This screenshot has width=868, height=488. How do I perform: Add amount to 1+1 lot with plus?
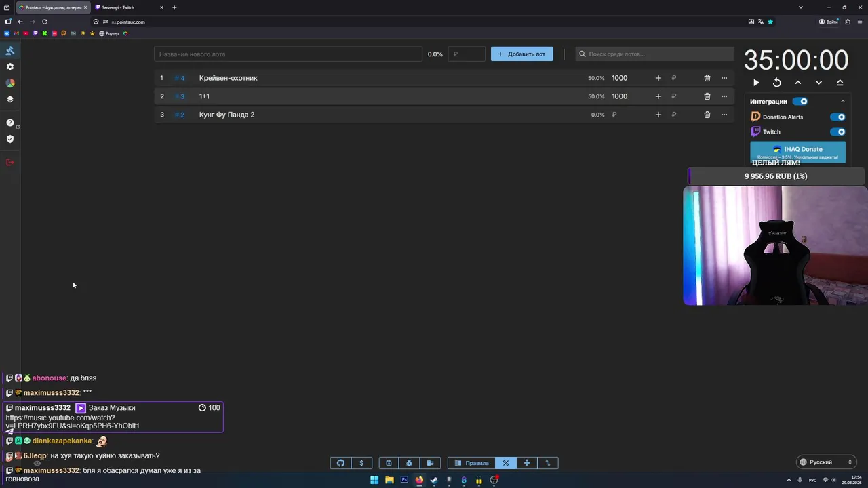658,96
